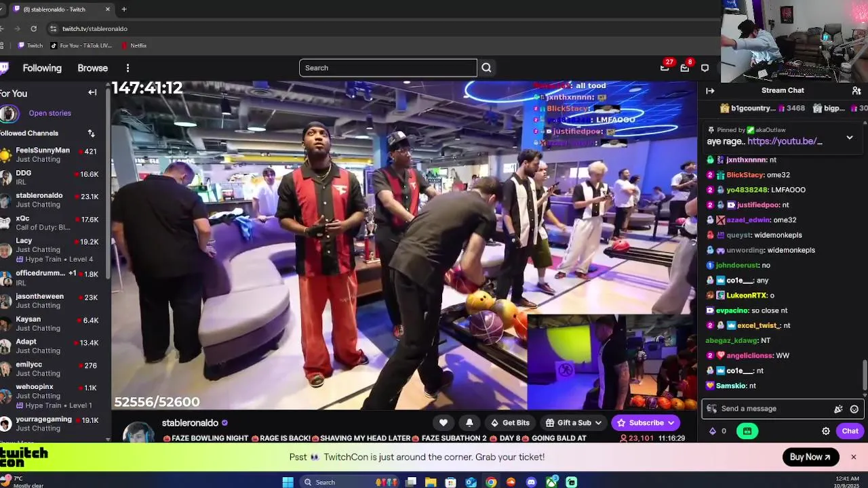Open the emote picker smiley
The image size is (868, 488).
pos(854,409)
